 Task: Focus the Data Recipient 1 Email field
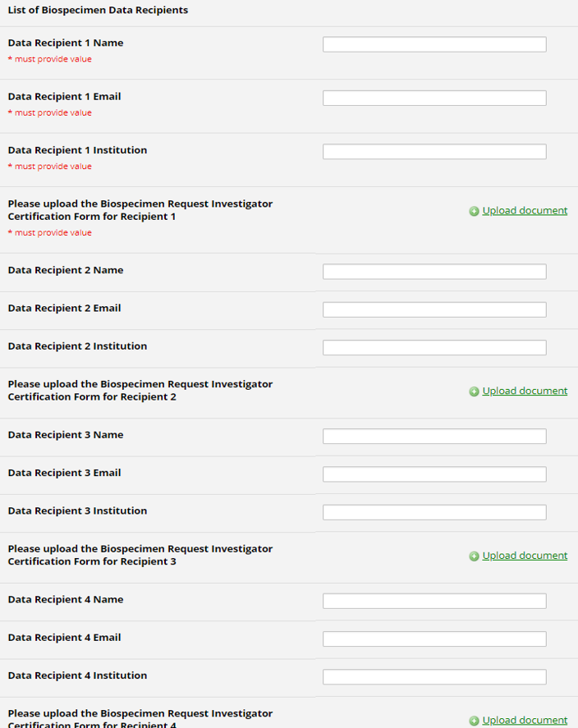pos(434,98)
